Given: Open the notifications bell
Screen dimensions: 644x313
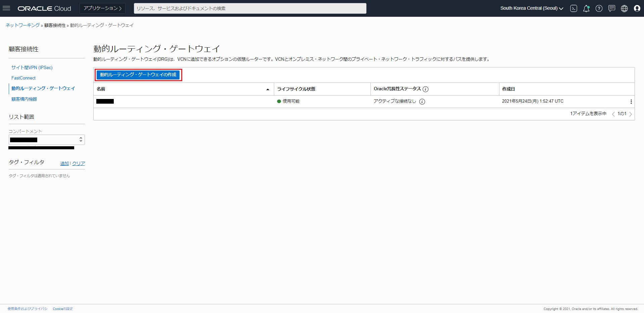Looking at the screenshot, I should (586, 8).
